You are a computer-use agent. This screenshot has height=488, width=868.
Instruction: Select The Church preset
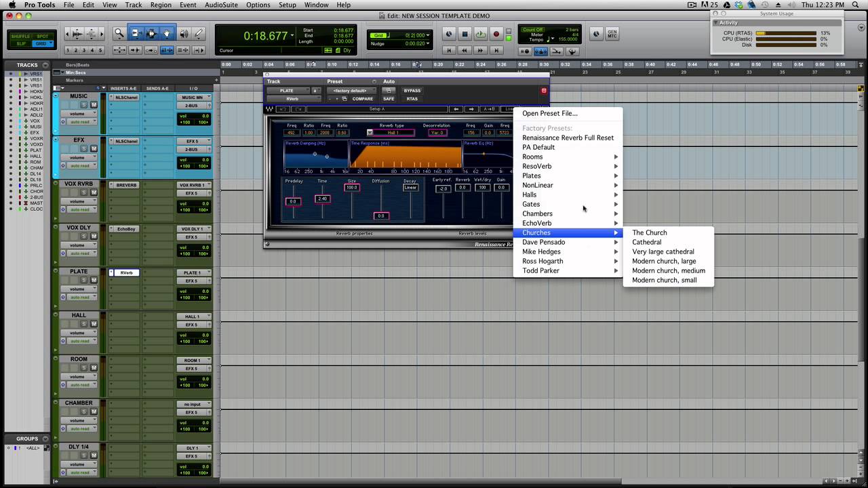(650, 232)
